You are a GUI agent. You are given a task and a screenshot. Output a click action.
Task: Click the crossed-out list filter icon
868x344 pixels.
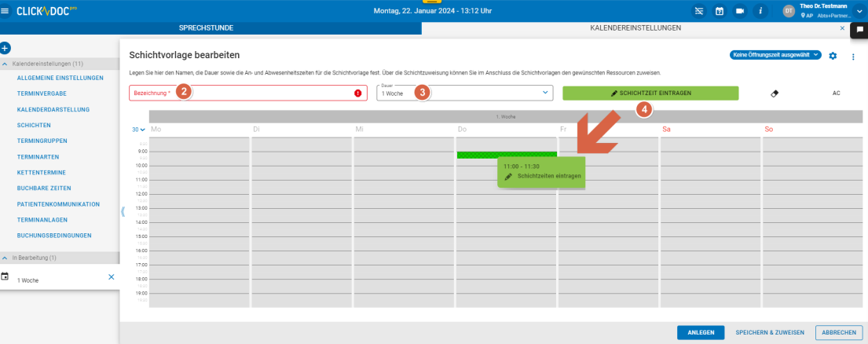[x=699, y=11]
